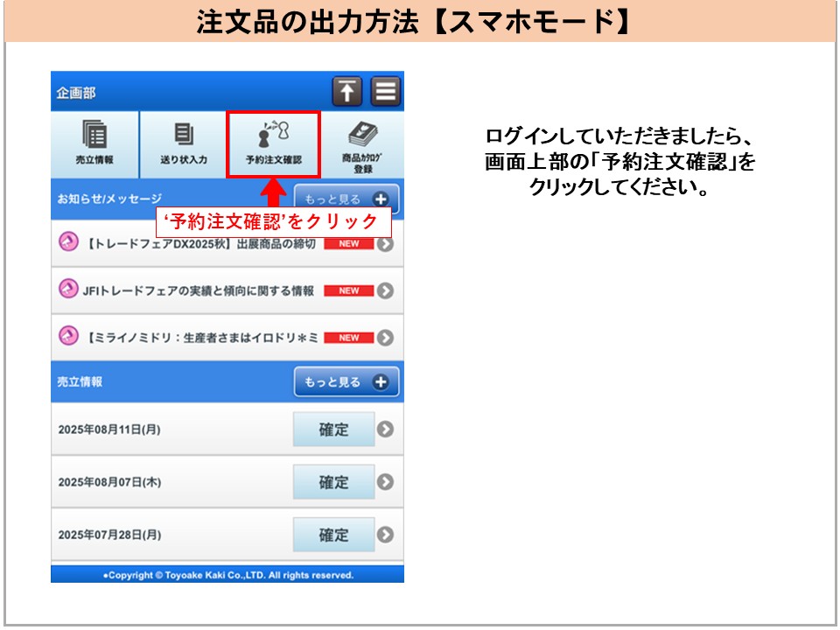
Task: Expand 売立情報 section with もっと見る
Action: point(346,382)
